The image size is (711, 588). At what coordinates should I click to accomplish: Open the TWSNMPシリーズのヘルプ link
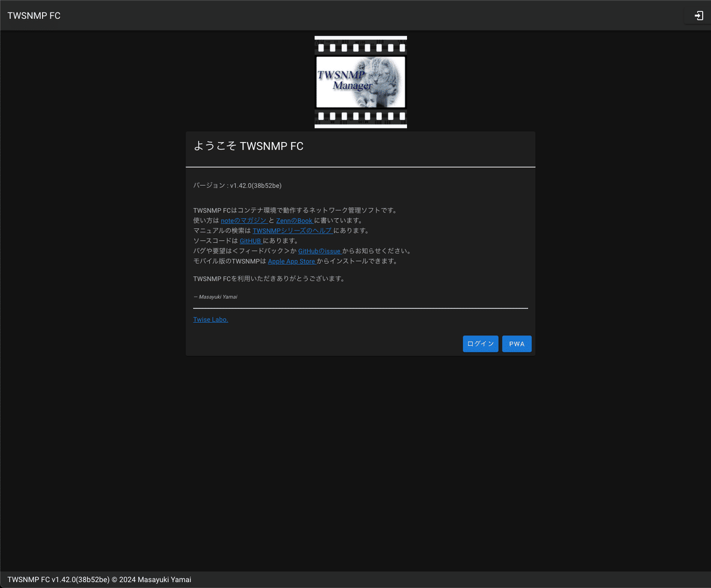point(293,230)
